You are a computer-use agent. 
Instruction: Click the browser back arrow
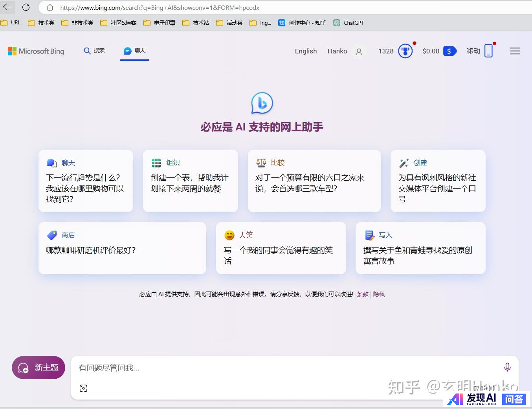point(7,7)
